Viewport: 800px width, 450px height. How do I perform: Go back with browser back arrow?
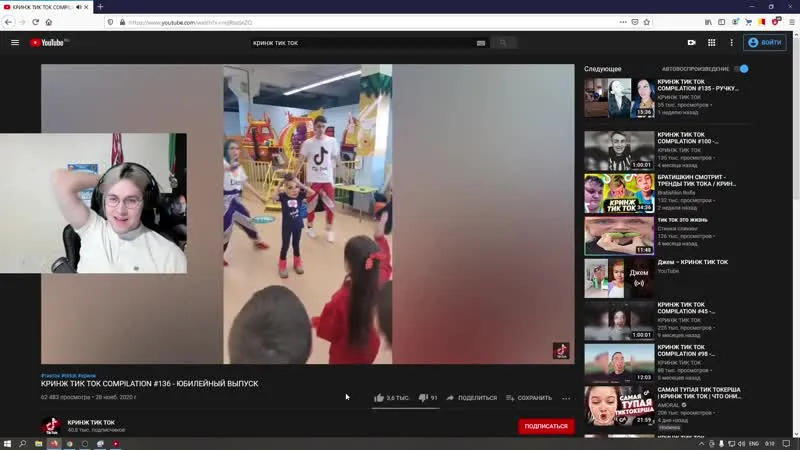(8, 22)
